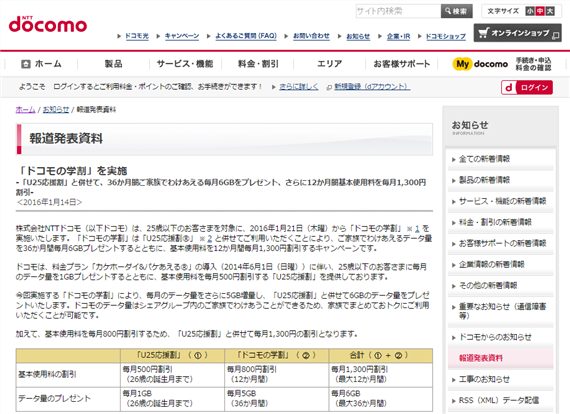Screen dimensions: 570x414
Task: Open the ドコモショップ link
Action: click(x=445, y=36)
